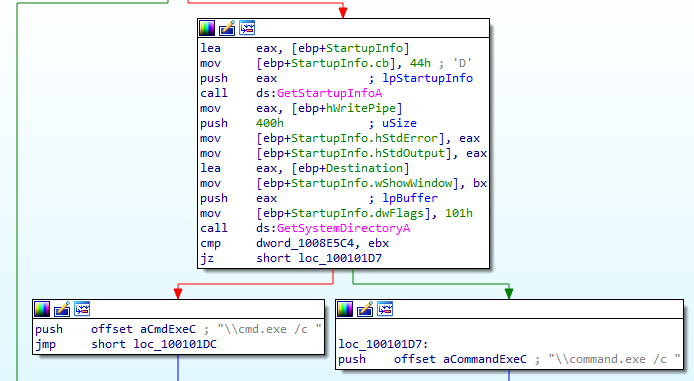Click the graph-view icon in the command.exe node

pos(385,309)
